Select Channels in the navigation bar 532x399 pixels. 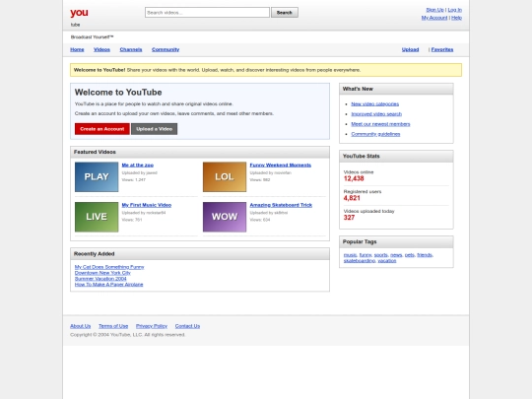click(131, 49)
